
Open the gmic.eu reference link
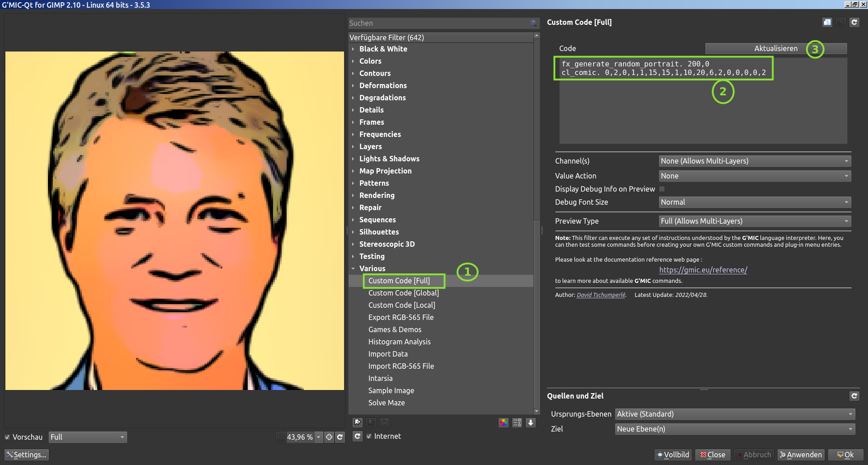[703, 270]
